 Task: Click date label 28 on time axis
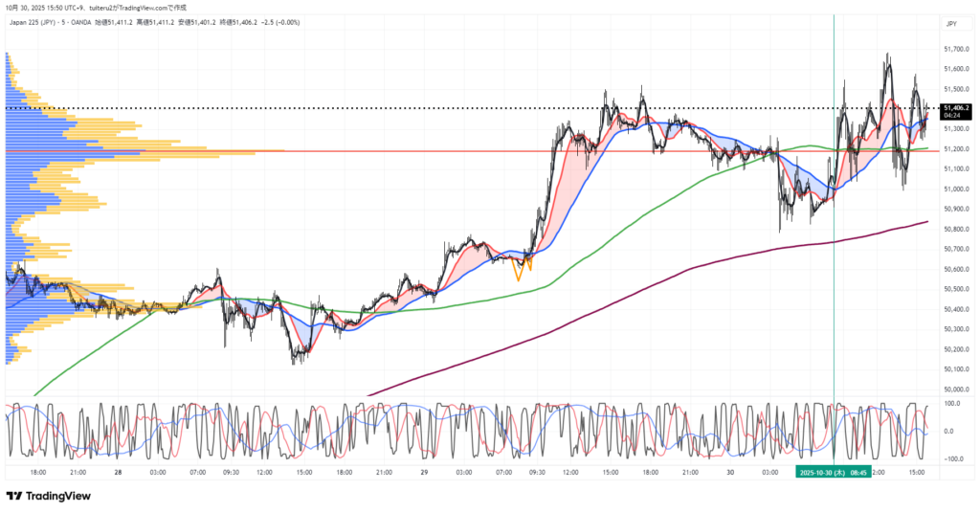click(117, 472)
